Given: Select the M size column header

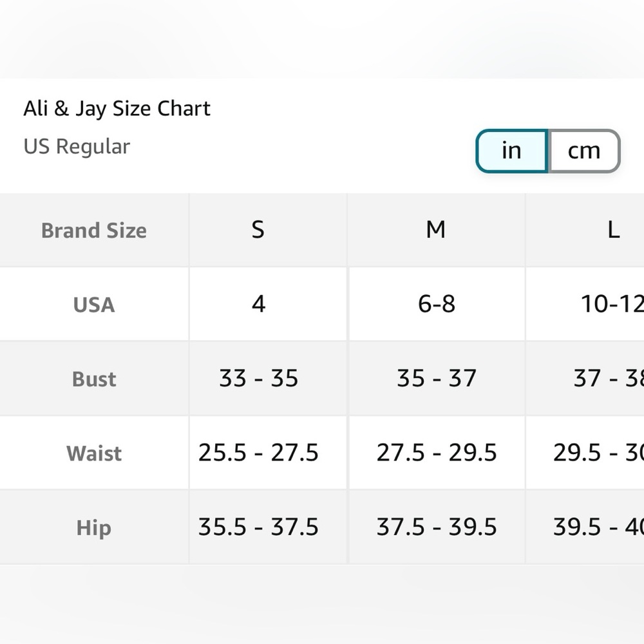Looking at the screenshot, I should 436,230.
